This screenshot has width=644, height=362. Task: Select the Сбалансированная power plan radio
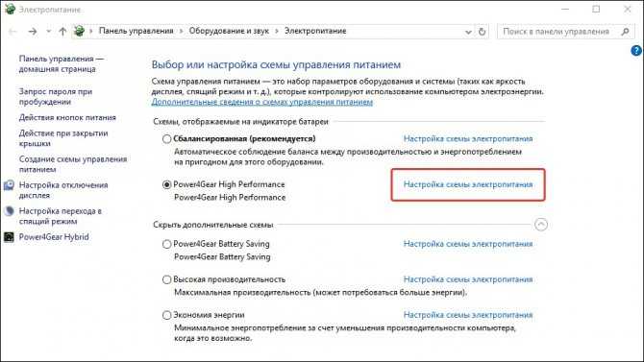point(166,138)
